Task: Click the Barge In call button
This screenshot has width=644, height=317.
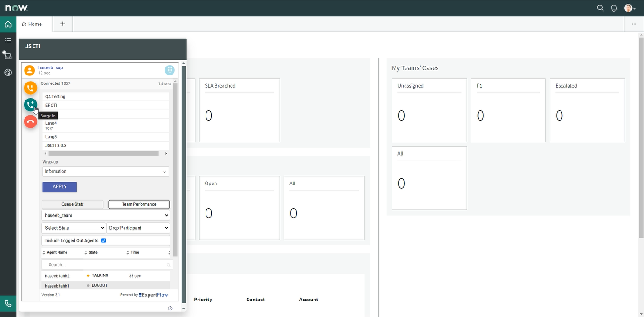Action: pyautogui.click(x=31, y=105)
